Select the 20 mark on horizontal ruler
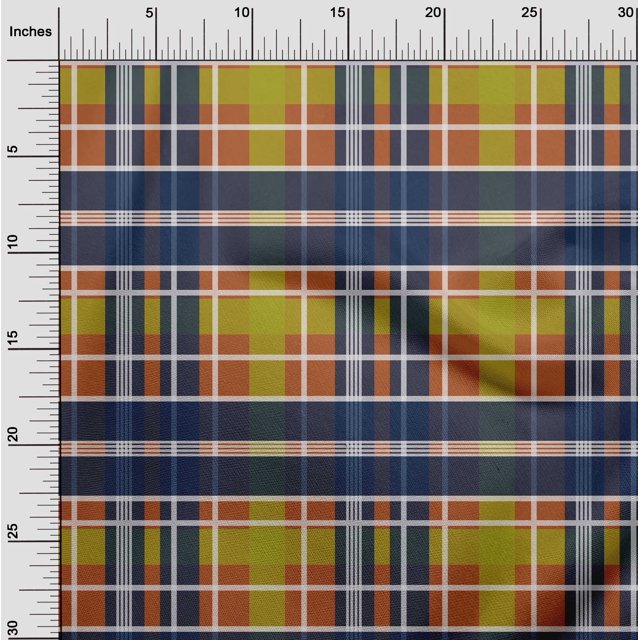Image resolution: width=640 pixels, height=640 pixels. pos(433,13)
